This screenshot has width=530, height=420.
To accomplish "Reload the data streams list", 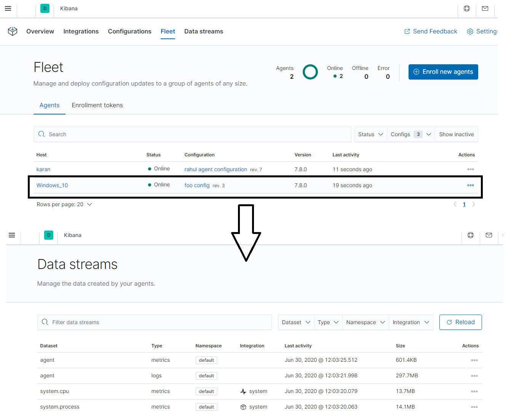I will [461, 322].
